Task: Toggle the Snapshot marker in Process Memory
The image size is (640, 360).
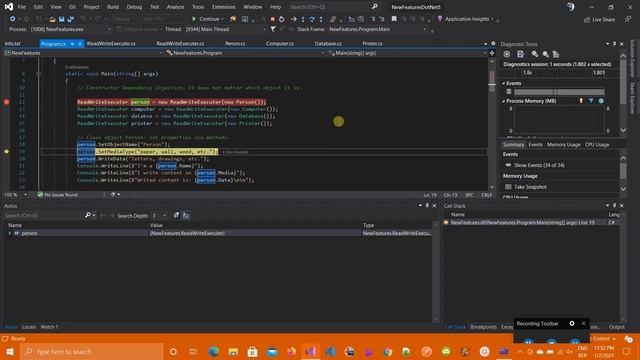Action: [x=591, y=100]
